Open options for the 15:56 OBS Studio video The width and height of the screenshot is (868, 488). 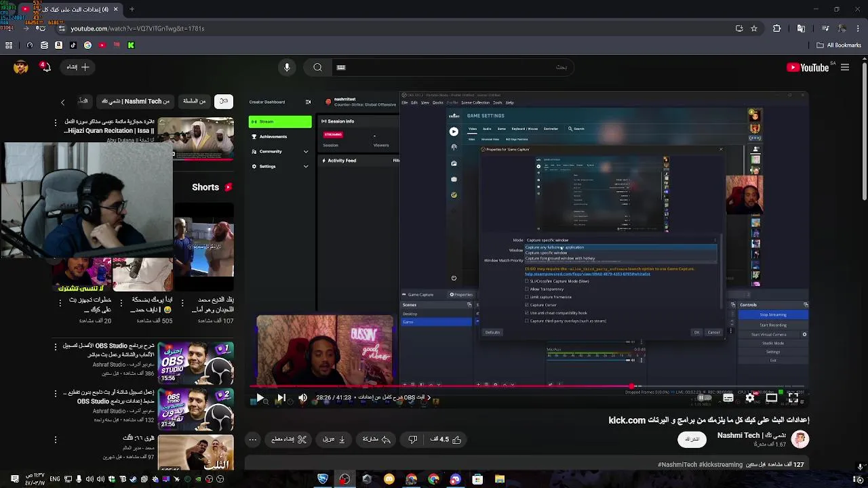pos(56,346)
